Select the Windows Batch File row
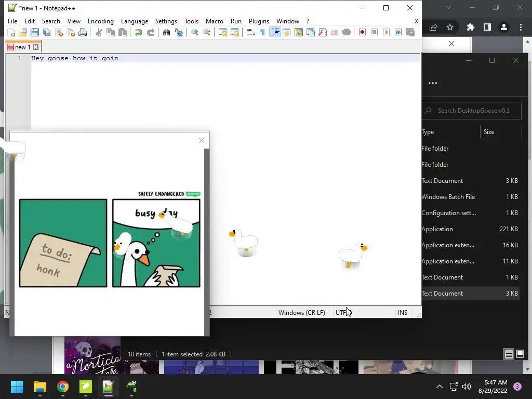 point(472,197)
